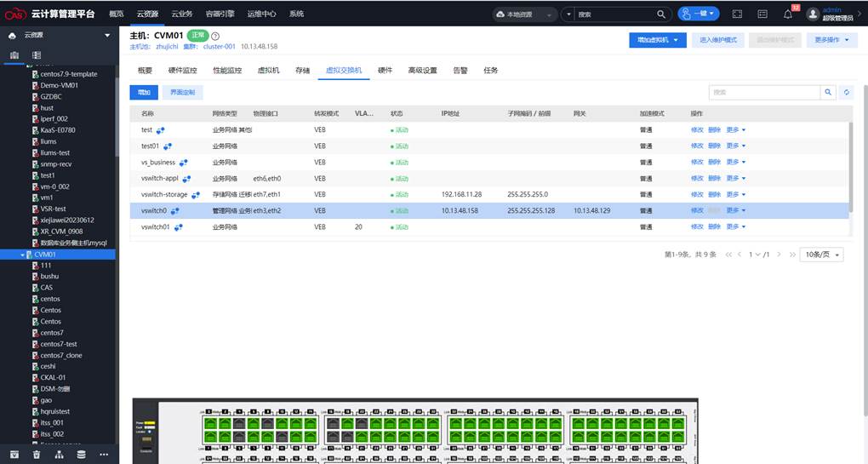This screenshot has width=868, height=464.
Task: Expand the 更多操作 dropdown button
Action: click(830, 40)
